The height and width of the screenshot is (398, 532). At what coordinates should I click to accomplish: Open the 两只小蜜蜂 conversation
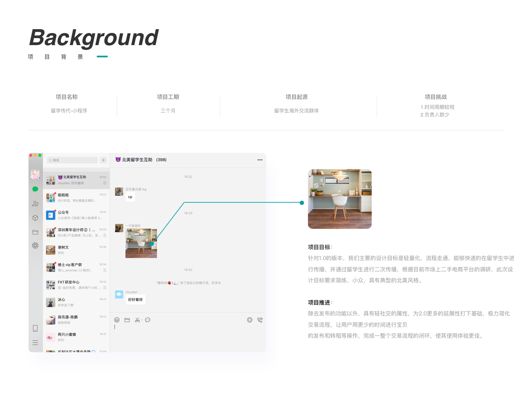[x=76, y=337]
